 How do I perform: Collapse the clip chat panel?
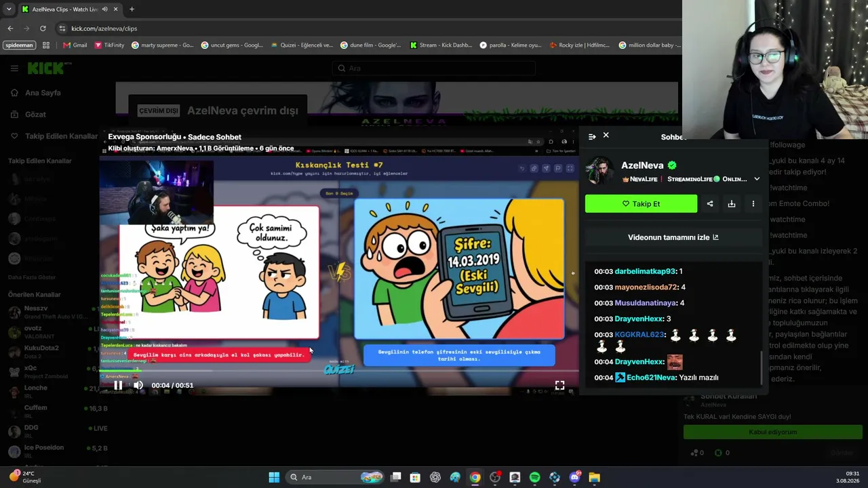(x=592, y=136)
